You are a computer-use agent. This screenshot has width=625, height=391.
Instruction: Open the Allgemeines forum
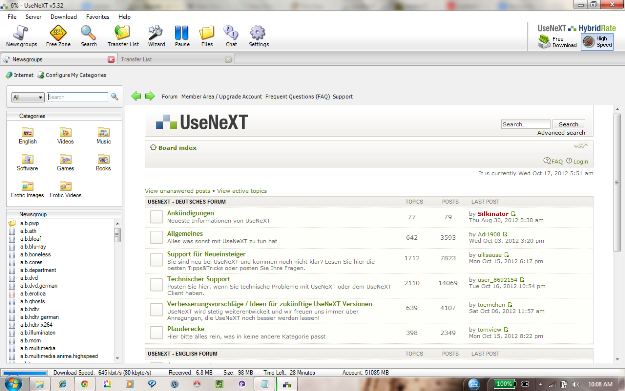click(185, 234)
